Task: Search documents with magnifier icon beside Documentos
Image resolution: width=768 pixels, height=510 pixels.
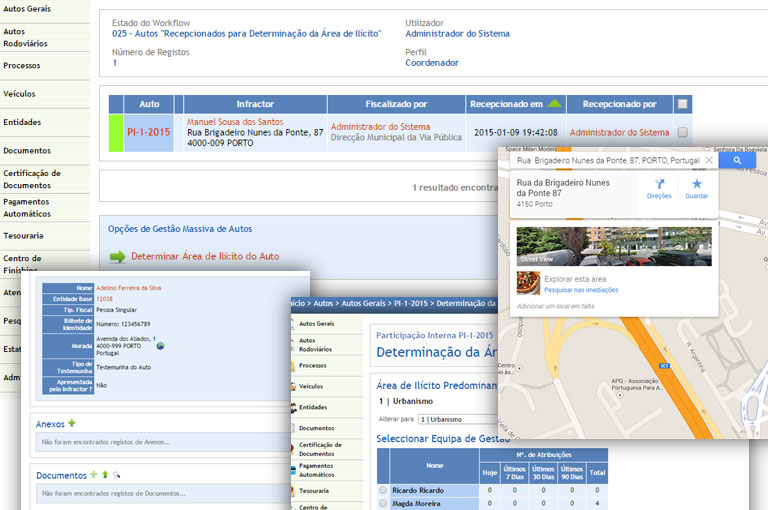Action: pyautogui.click(x=117, y=474)
